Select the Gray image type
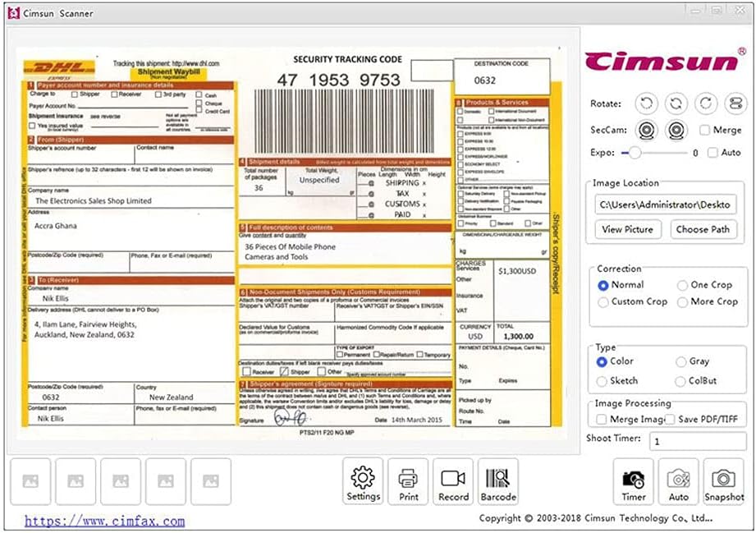The width and height of the screenshot is (756, 533). (x=682, y=361)
